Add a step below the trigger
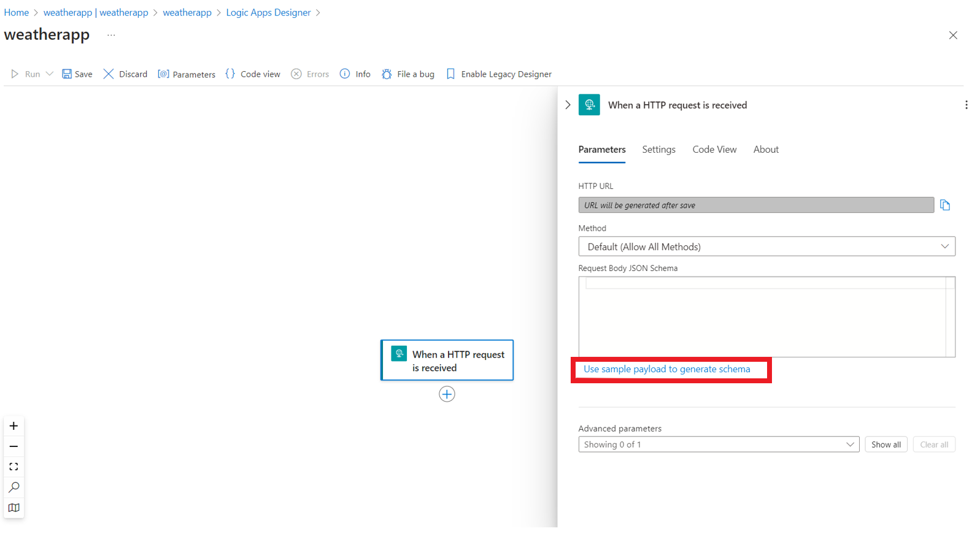The height and width of the screenshot is (539, 980). click(x=447, y=394)
